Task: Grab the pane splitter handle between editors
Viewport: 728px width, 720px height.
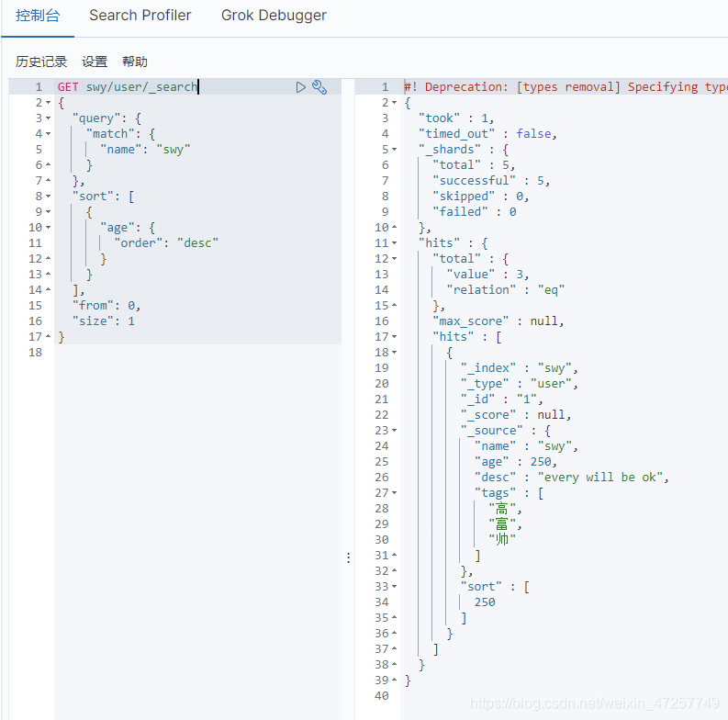Action: point(348,557)
